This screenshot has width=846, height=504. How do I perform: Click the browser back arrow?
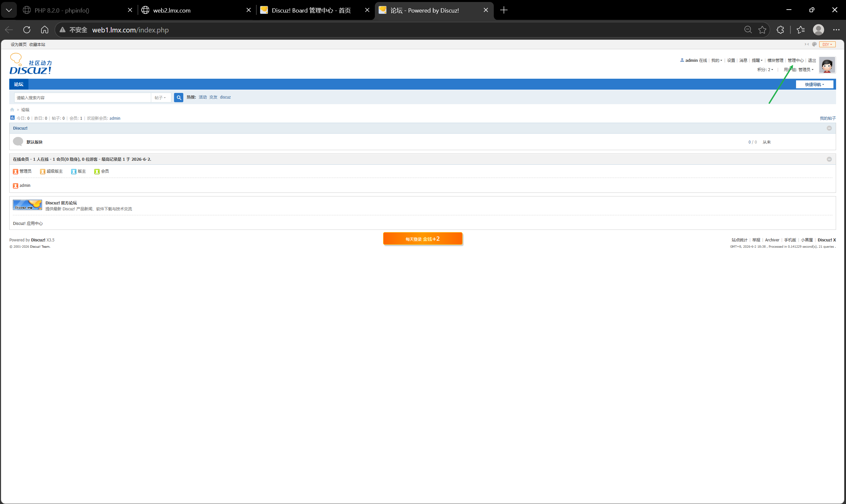coord(9,29)
